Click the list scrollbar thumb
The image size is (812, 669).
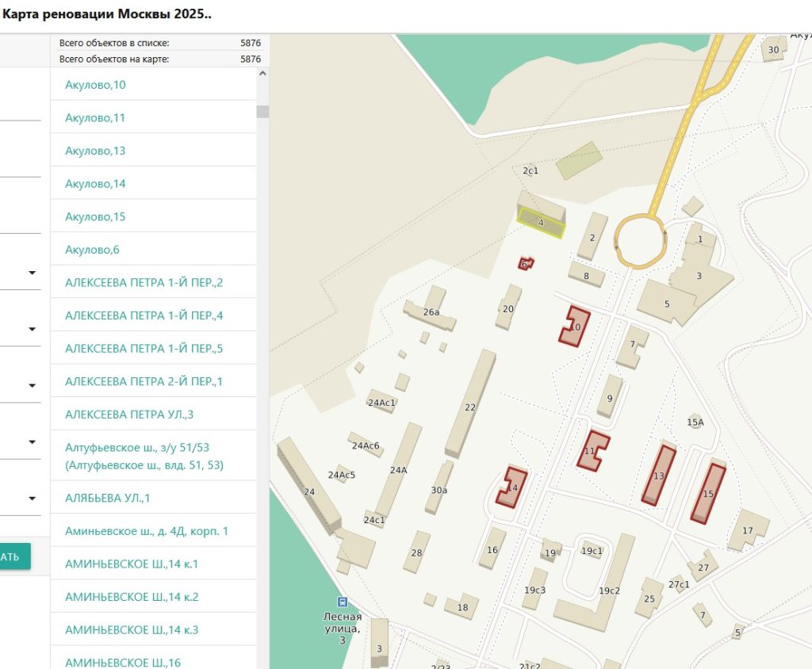(x=262, y=111)
